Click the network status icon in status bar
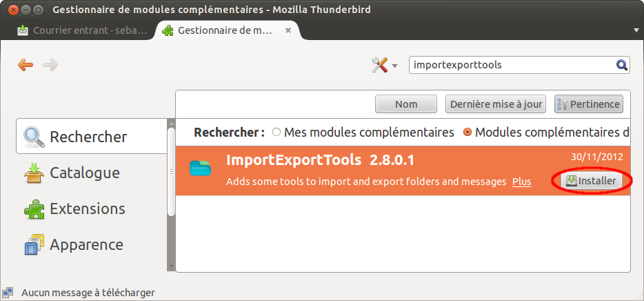 [x=7, y=292]
